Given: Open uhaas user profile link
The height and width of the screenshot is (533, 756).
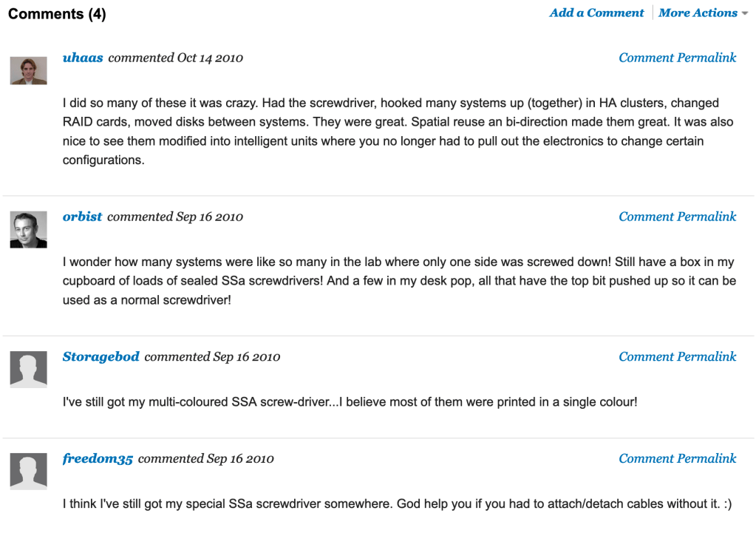Looking at the screenshot, I should [x=83, y=58].
